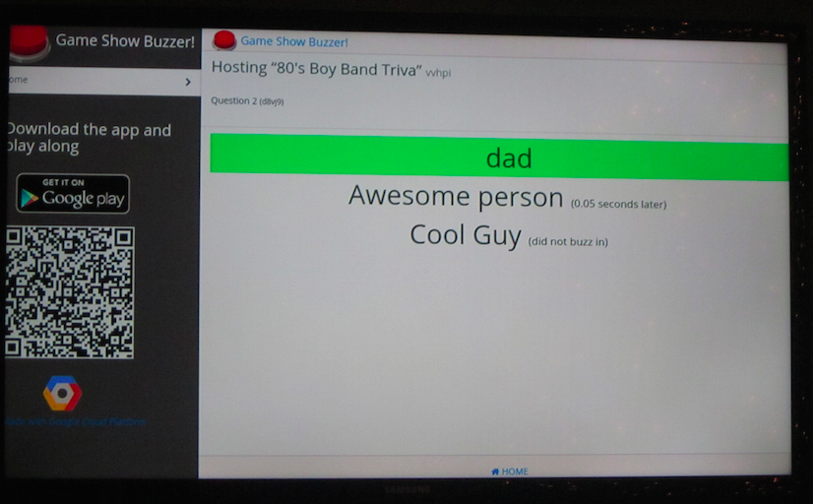Select the Awesome person player entry
The width and height of the screenshot is (813, 504).
(x=456, y=197)
